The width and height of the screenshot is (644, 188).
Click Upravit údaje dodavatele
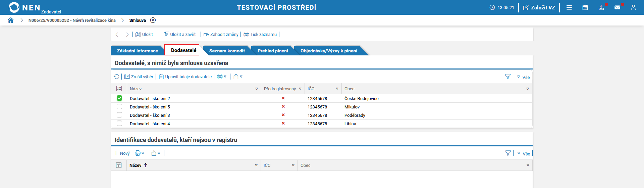pos(185,77)
